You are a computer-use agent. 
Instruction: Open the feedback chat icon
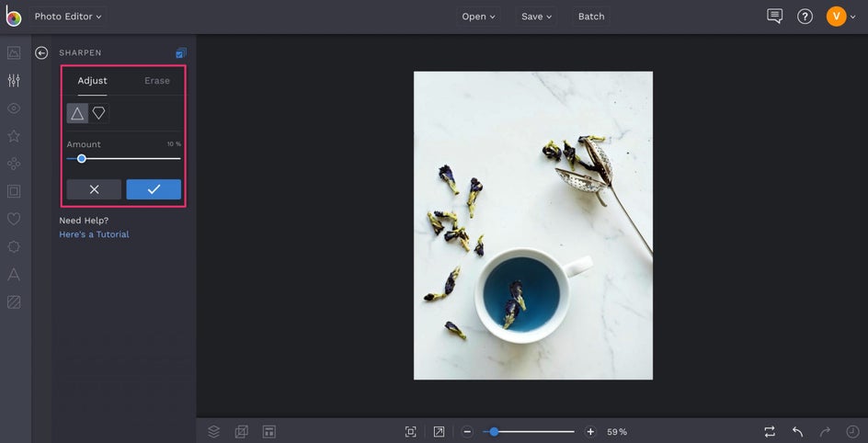point(775,17)
